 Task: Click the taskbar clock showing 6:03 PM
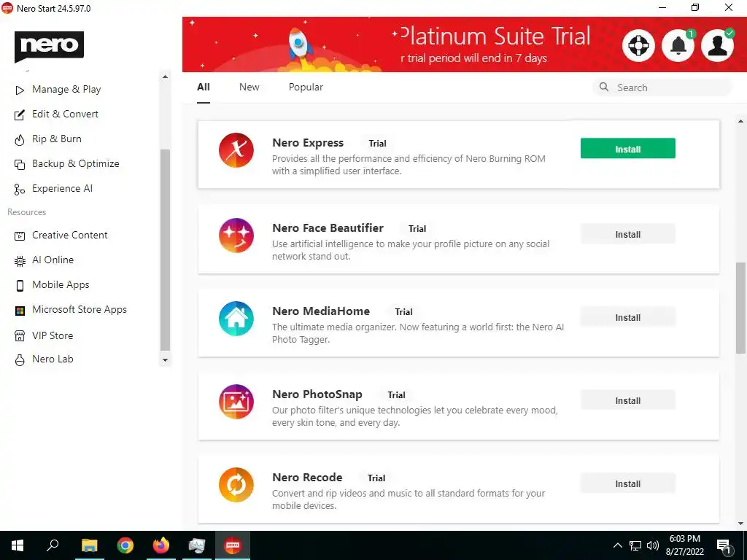pyautogui.click(x=684, y=545)
